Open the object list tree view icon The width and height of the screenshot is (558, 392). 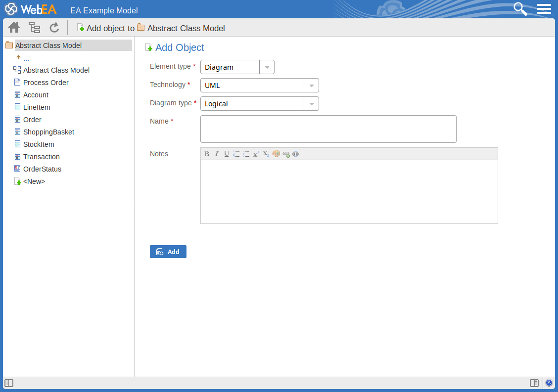(34, 28)
